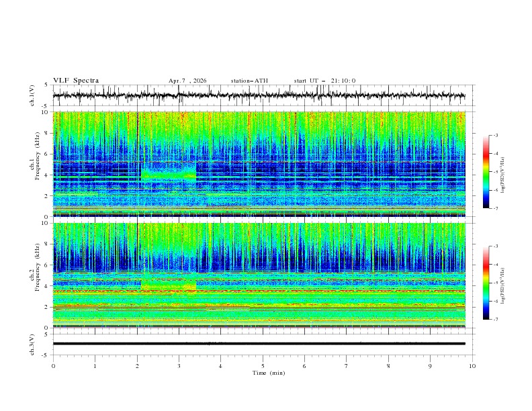Click the time axis tick label "9"
Viewport: 532px width, 411px height.
(x=430, y=366)
